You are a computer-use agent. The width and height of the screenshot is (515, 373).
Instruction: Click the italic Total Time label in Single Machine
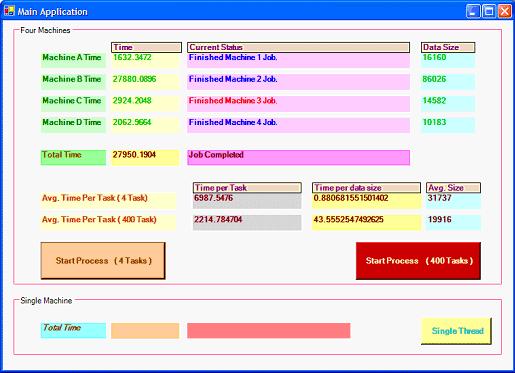pos(73,330)
